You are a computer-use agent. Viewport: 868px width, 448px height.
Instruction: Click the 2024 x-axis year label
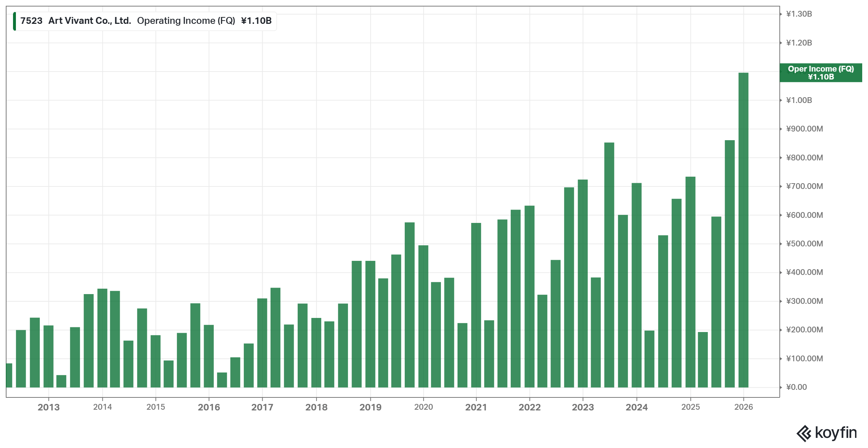pos(637,407)
